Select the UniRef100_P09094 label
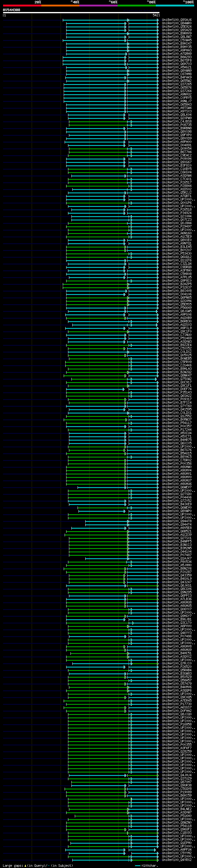Viewport: 197px width, 868px height. click(x=177, y=159)
